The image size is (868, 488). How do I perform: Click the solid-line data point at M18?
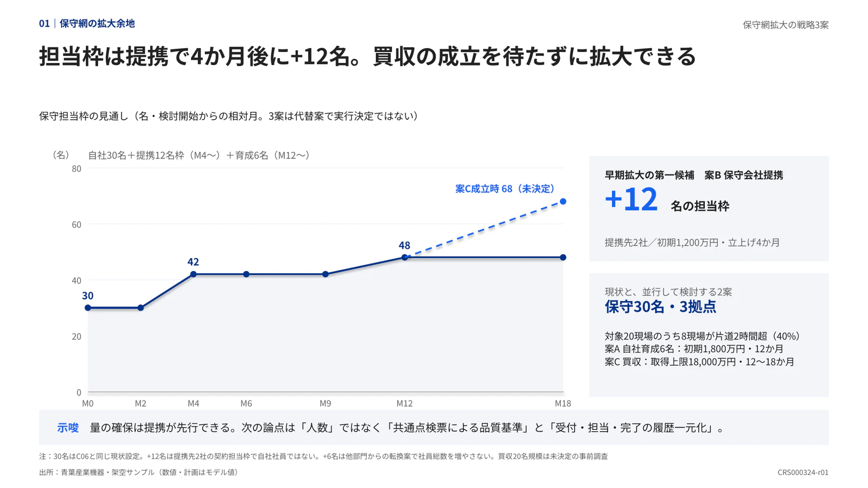(x=563, y=258)
